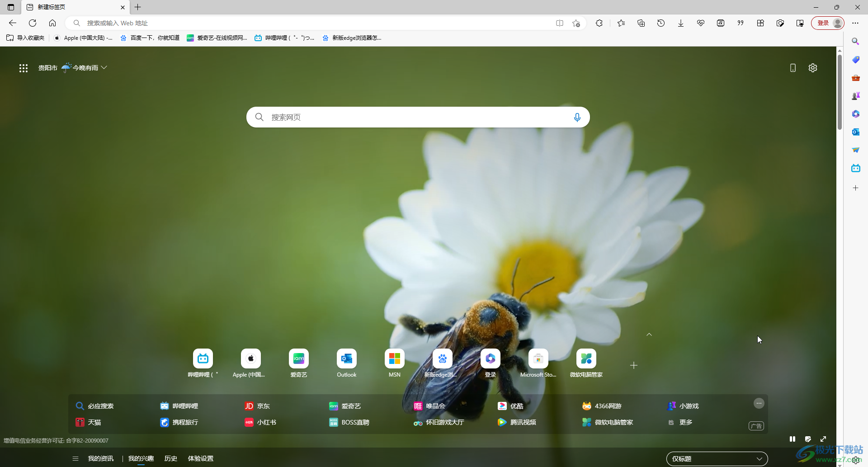Open 百度一下 bookmark in favorites bar
The height and width of the screenshot is (467, 868).
(150, 38)
